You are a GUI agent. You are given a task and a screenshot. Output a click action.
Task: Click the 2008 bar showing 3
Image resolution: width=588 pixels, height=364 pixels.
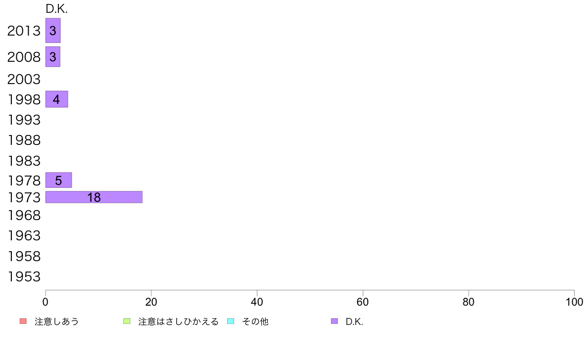point(53,56)
